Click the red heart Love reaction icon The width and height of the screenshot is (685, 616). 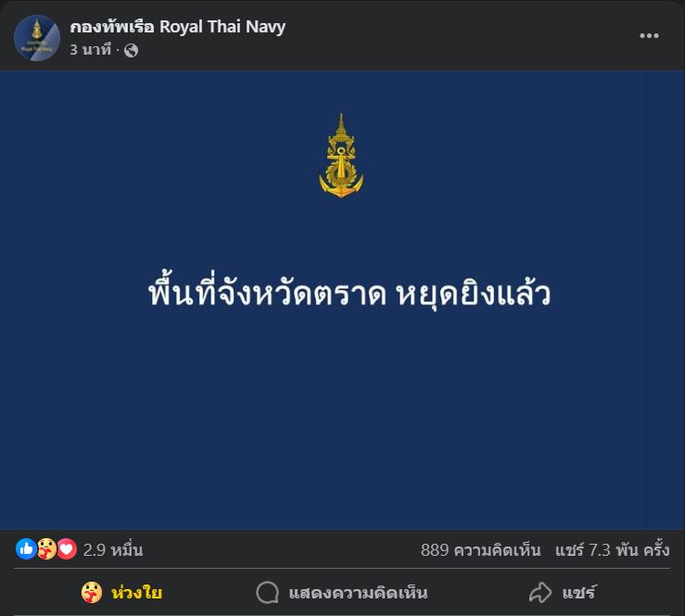67,548
